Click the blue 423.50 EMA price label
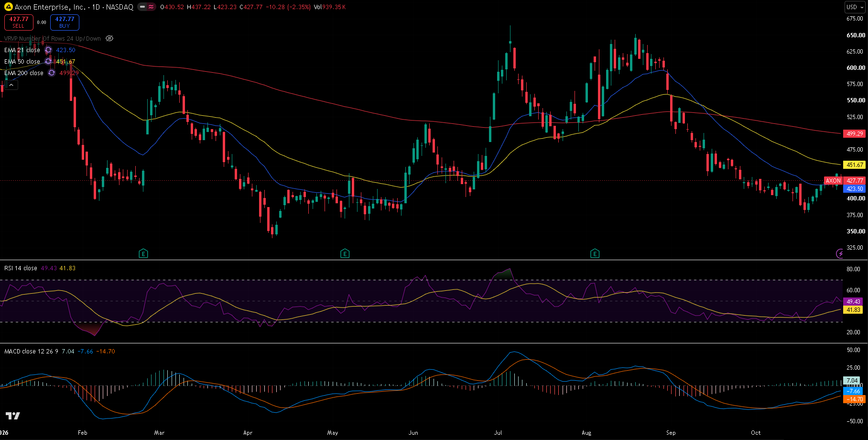868x440 pixels. click(855, 189)
